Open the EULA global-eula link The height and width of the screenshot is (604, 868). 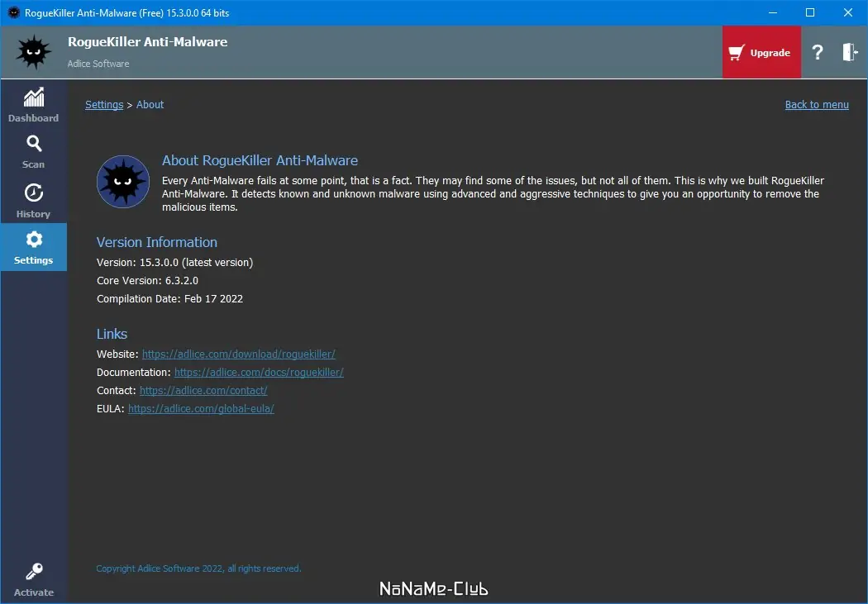(x=201, y=409)
